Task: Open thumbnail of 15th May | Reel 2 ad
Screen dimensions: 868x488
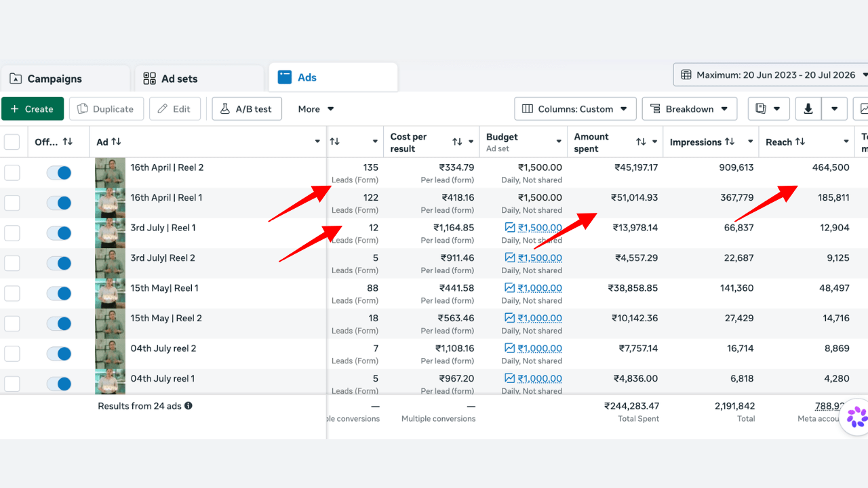Action: click(x=110, y=323)
